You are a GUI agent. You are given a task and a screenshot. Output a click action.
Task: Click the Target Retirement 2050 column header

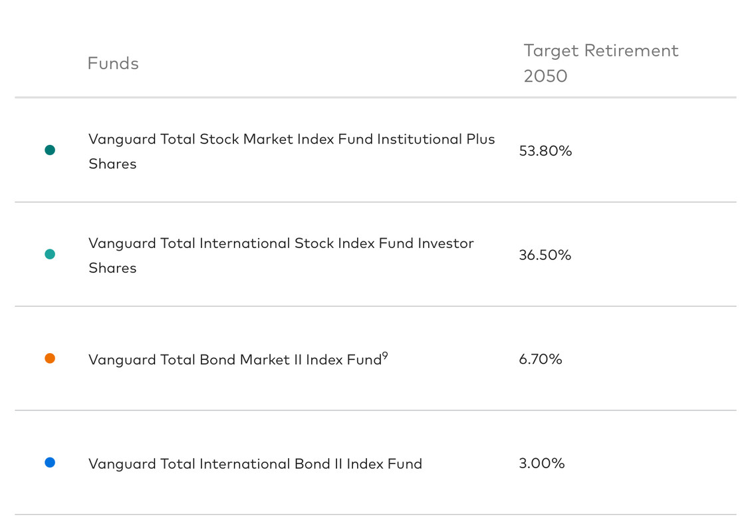(x=600, y=63)
